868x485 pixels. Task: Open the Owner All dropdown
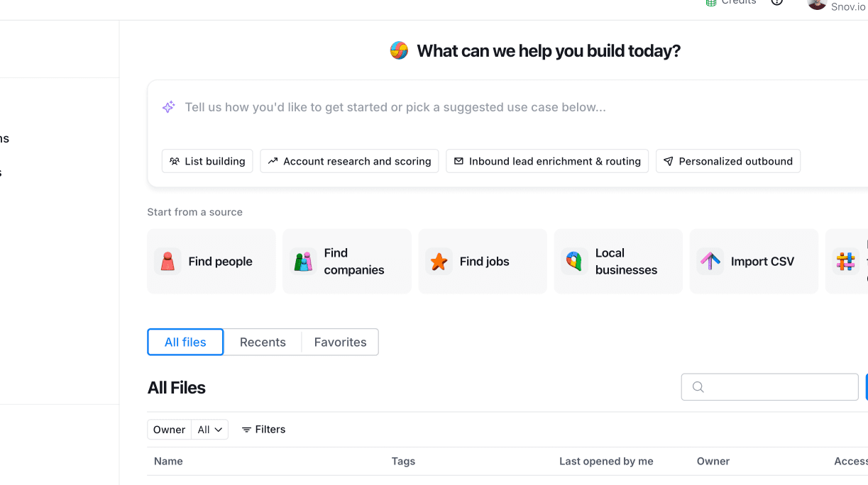click(211, 430)
